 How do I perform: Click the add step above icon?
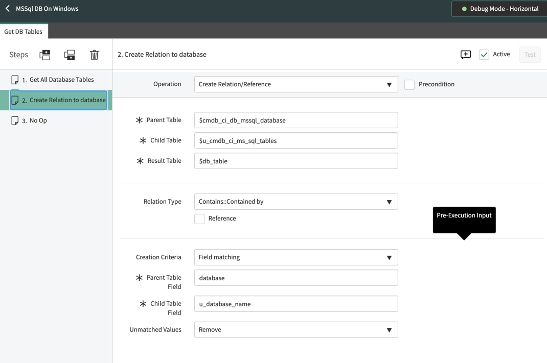click(45, 54)
